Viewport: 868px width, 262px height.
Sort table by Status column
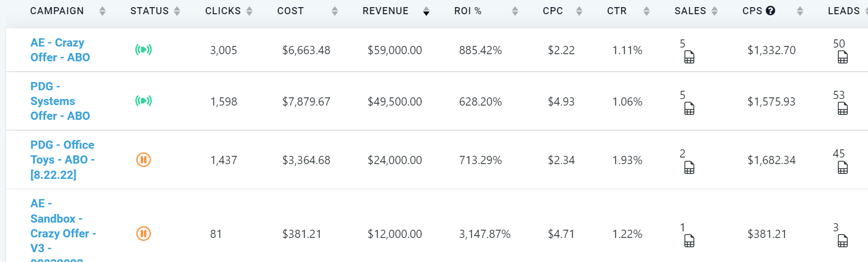[x=176, y=11]
